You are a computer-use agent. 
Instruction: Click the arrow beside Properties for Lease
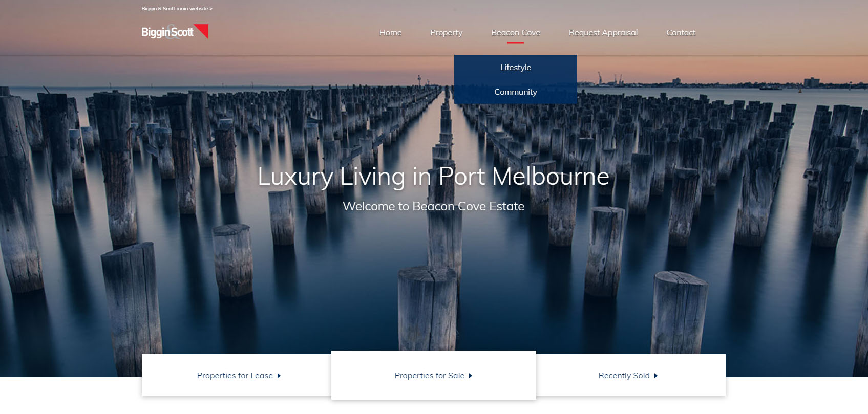click(x=279, y=376)
